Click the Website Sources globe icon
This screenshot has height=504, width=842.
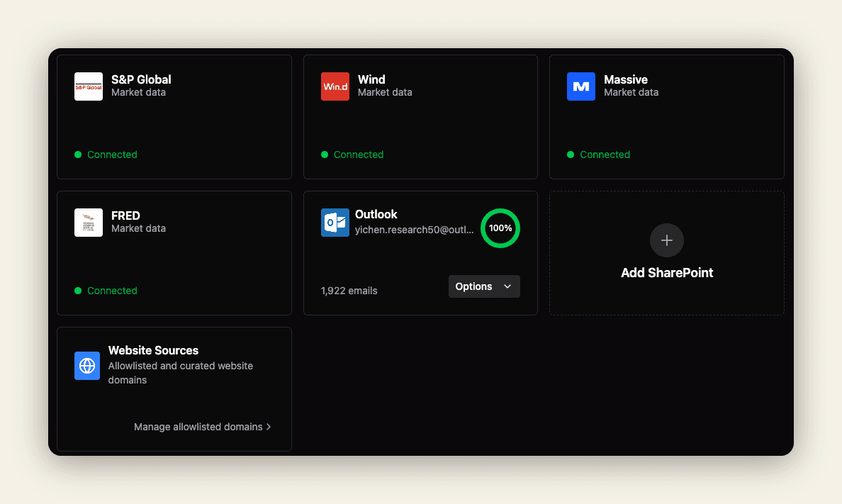coord(87,366)
